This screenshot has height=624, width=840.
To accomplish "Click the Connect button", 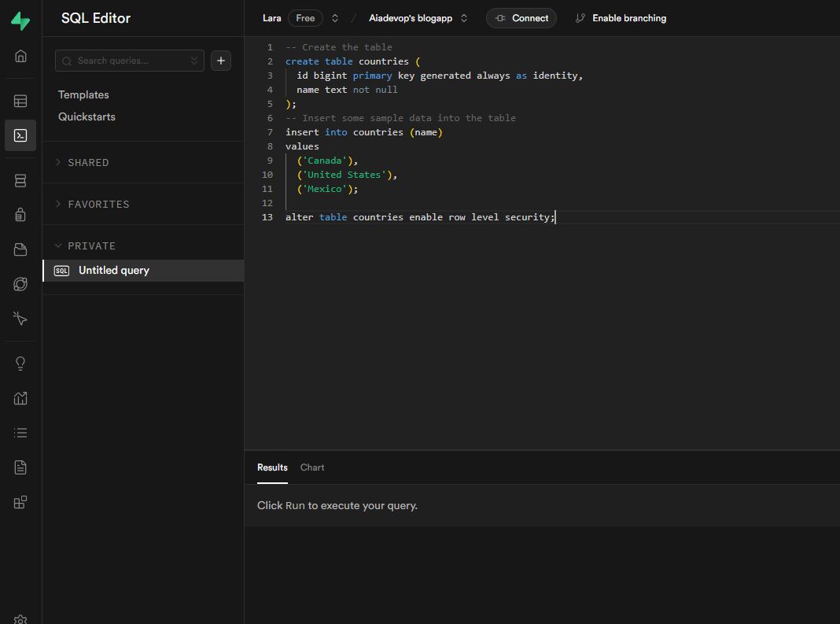I will pos(521,18).
